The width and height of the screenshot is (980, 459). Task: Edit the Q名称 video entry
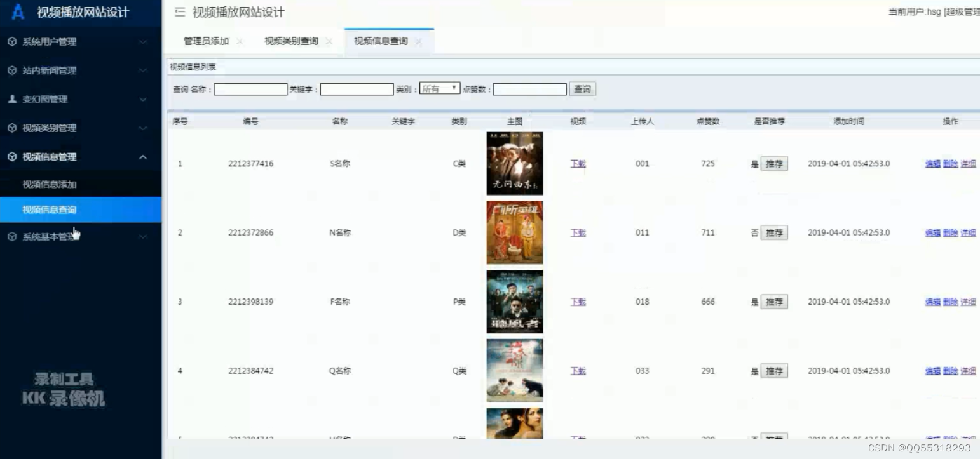click(932, 371)
